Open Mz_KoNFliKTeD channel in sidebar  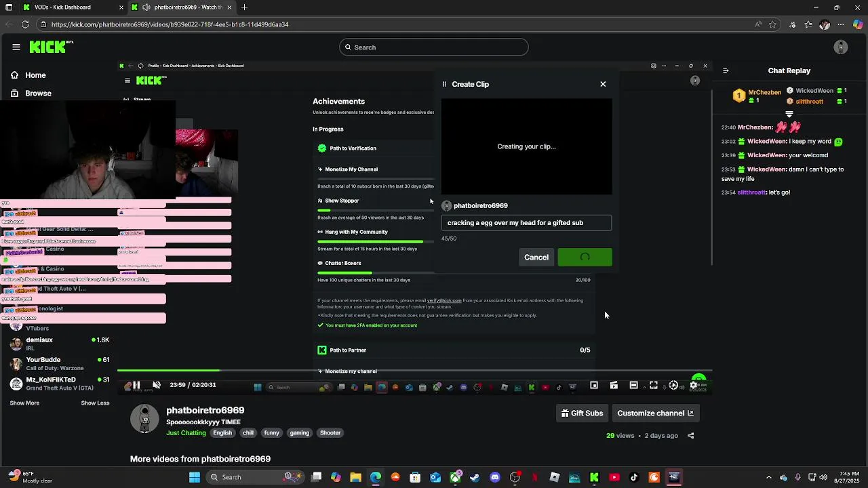click(60, 383)
